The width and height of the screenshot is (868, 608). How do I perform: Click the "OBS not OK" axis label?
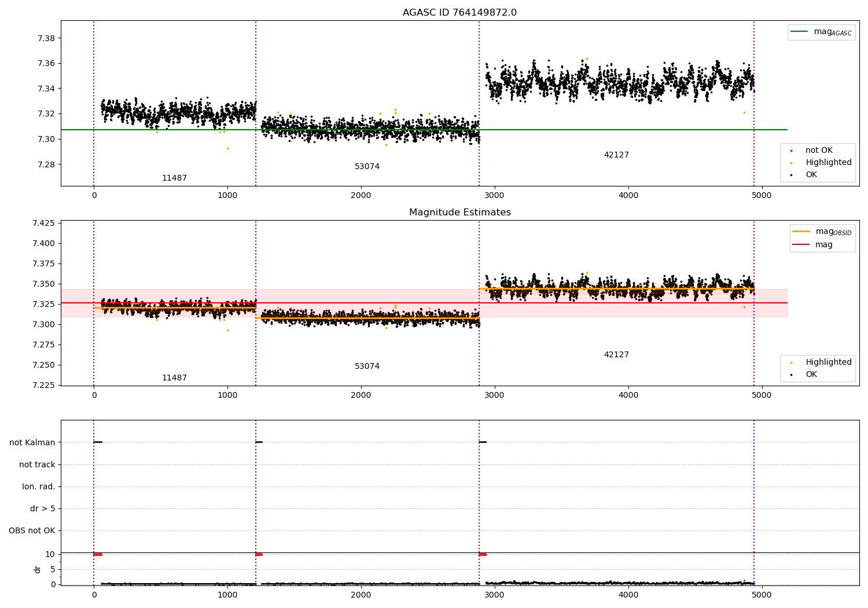click(x=32, y=531)
